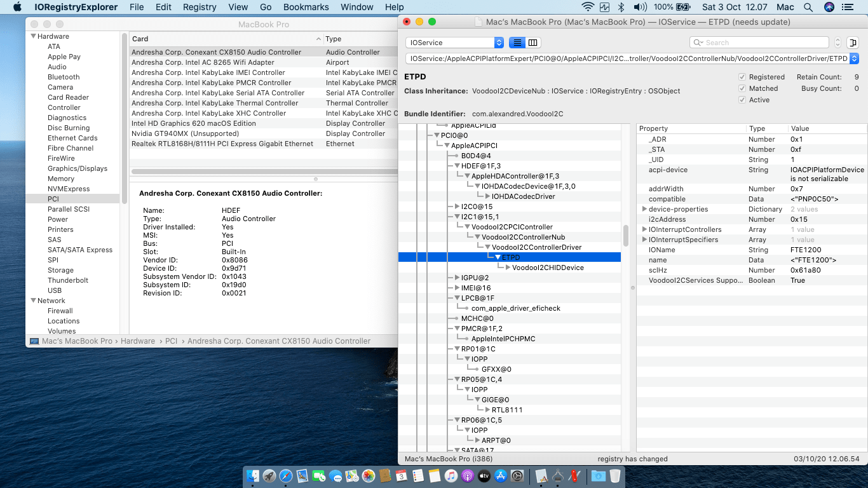The image size is (868, 488).
Task: Toggle the Registered checkbox
Action: pyautogui.click(x=742, y=77)
